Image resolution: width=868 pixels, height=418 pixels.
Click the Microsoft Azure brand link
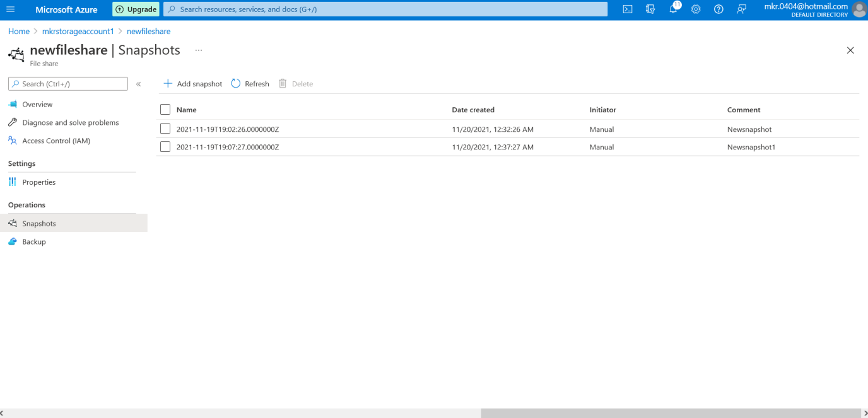coord(66,9)
